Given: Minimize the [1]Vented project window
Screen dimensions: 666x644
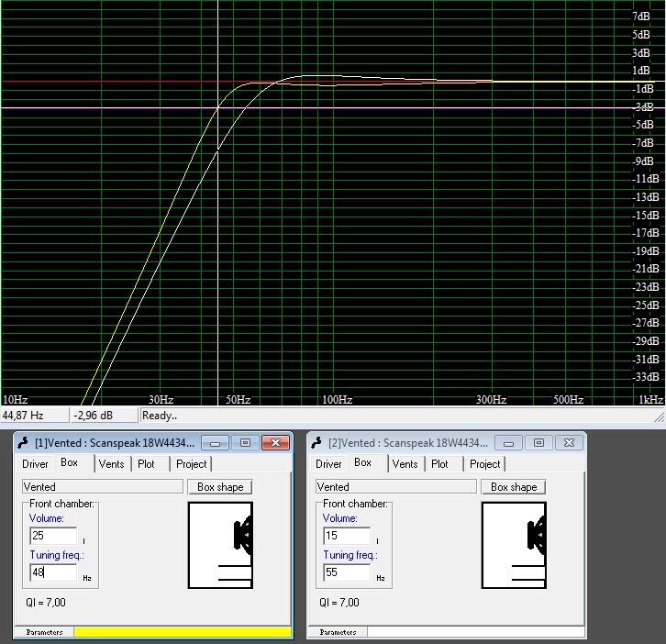Looking at the screenshot, I should point(215,442).
